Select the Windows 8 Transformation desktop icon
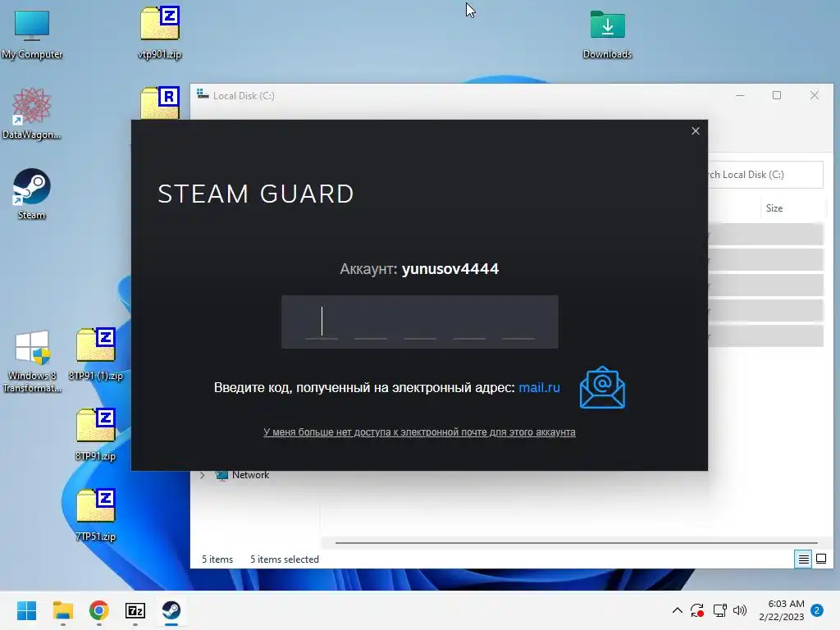Screen dimensions: 840x630 coord(32,361)
